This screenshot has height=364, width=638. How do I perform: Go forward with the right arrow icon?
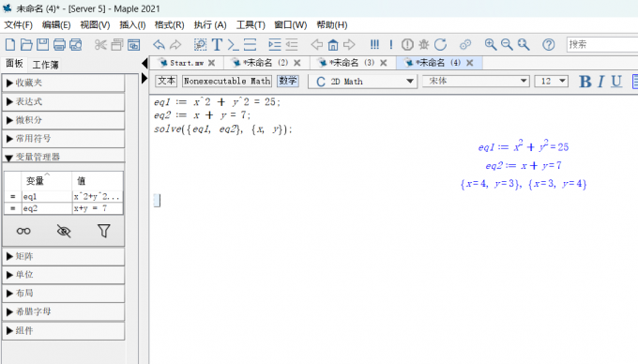(x=350, y=44)
